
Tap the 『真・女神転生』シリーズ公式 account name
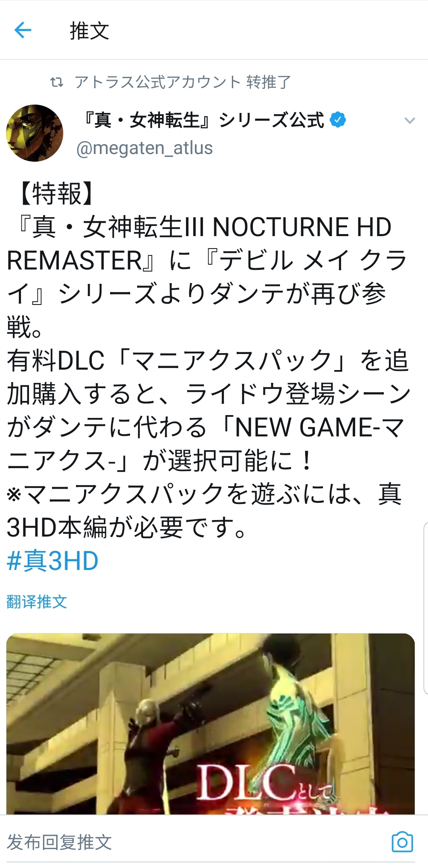[204, 120]
